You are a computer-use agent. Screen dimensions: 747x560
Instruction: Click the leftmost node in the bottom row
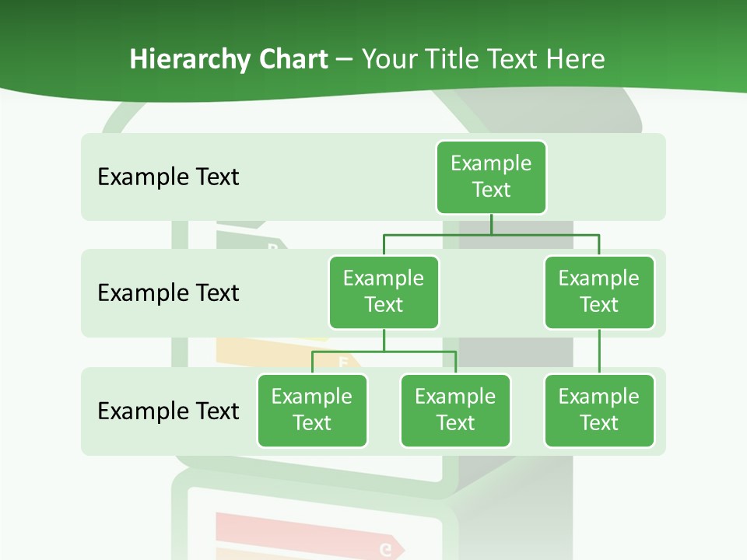point(312,411)
